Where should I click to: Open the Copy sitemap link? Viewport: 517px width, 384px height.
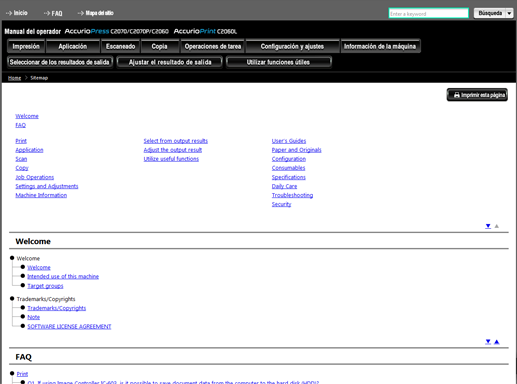point(22,168)
